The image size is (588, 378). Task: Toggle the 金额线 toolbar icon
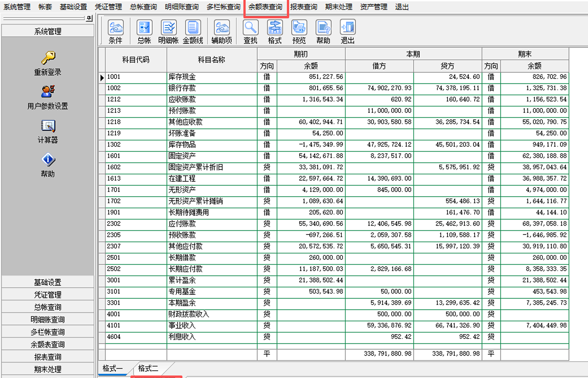pyautogui.click(x=193, y=32)
